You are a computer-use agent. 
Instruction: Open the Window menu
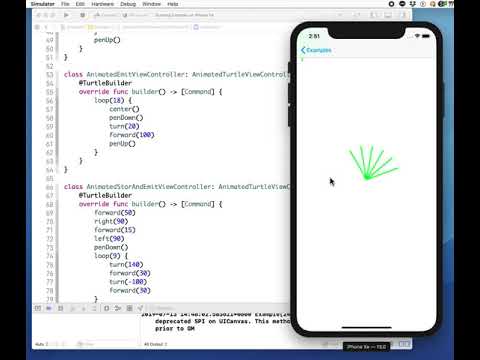[x=151, y=4]
